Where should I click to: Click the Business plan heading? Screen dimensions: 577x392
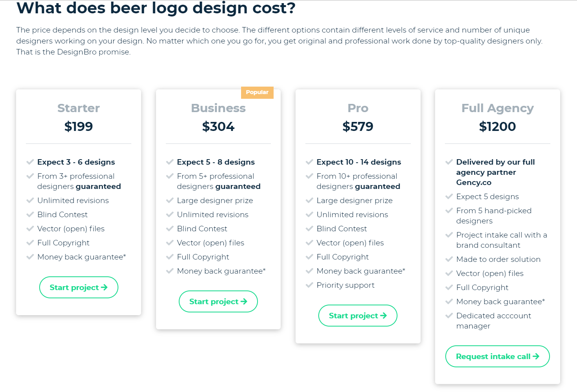point(218,108)
